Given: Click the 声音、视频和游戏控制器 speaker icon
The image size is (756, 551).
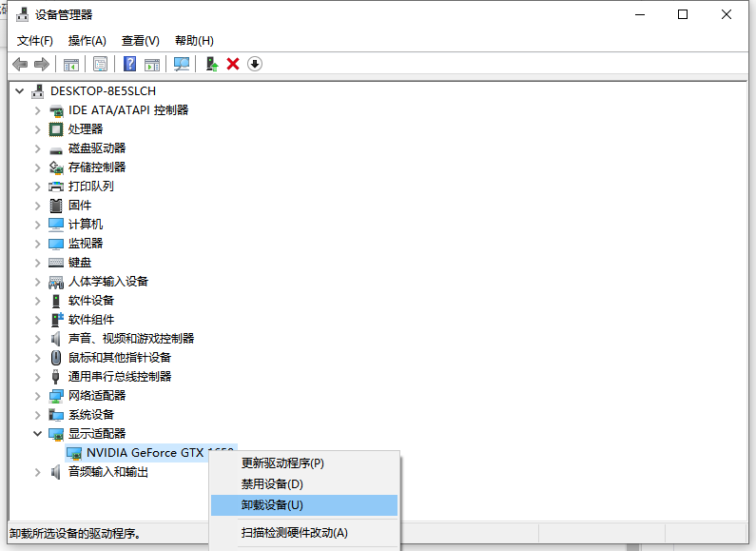Looking at the screenshot, I should tap(56, 339).
